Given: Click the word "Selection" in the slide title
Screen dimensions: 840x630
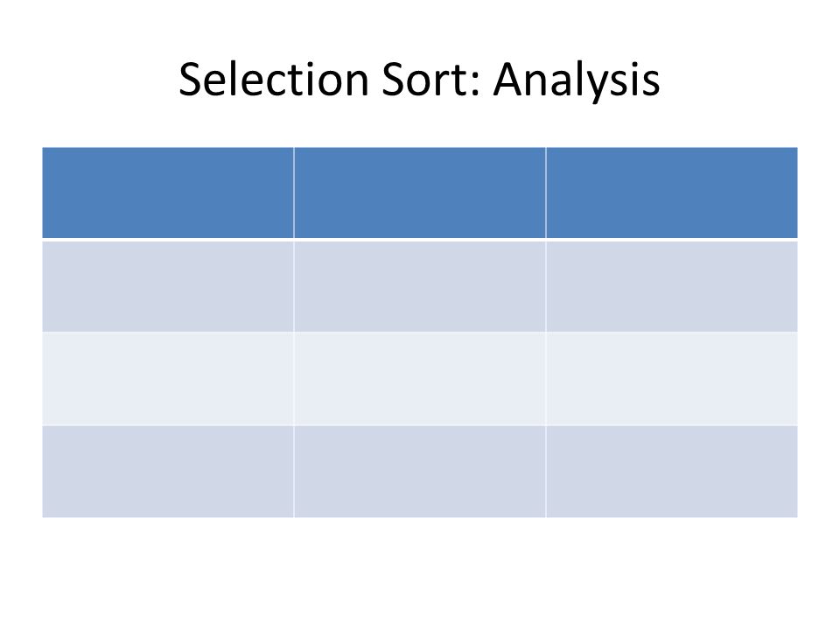Looking at the screenshot, I should [x=274, y=80].
